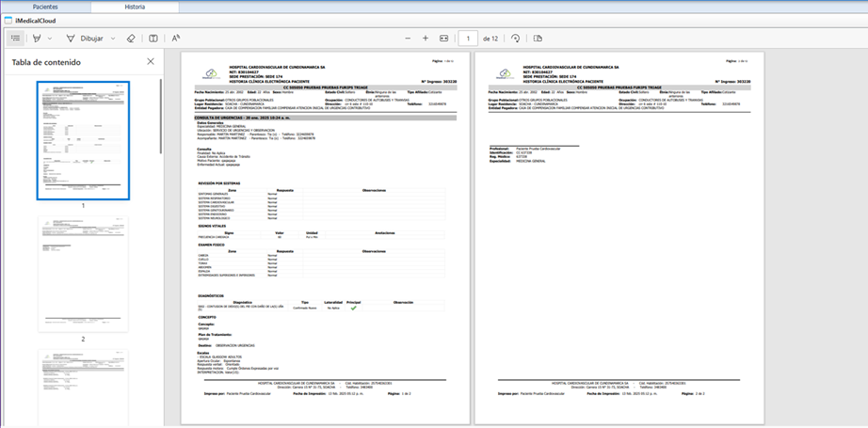Select the highlighter tool

click(38, 39)
